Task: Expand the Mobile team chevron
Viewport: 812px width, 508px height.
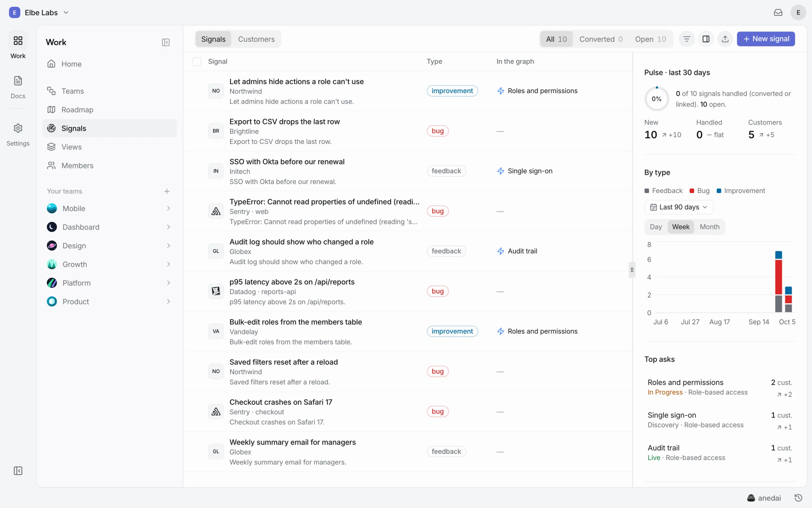Action: click(x=168, y=208)
